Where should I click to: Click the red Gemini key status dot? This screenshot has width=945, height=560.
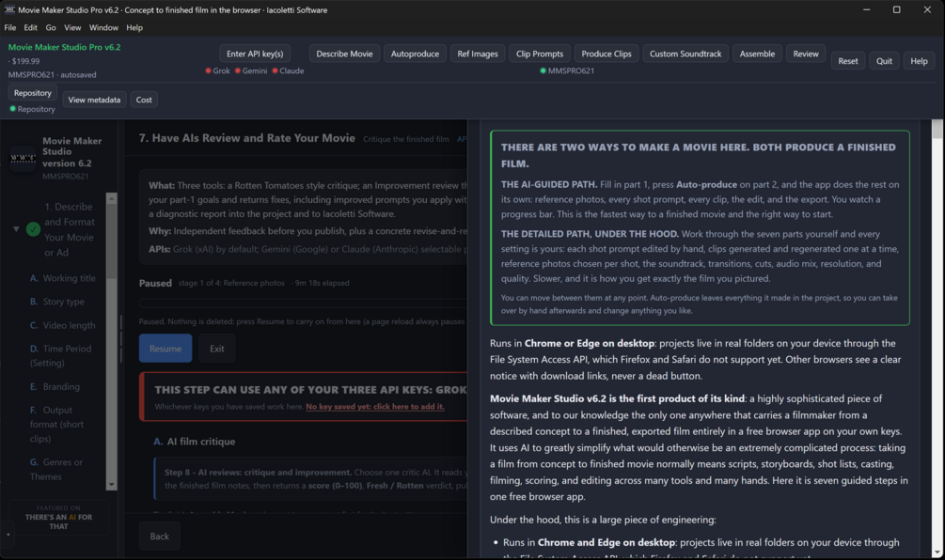click(x=238, y=70)
